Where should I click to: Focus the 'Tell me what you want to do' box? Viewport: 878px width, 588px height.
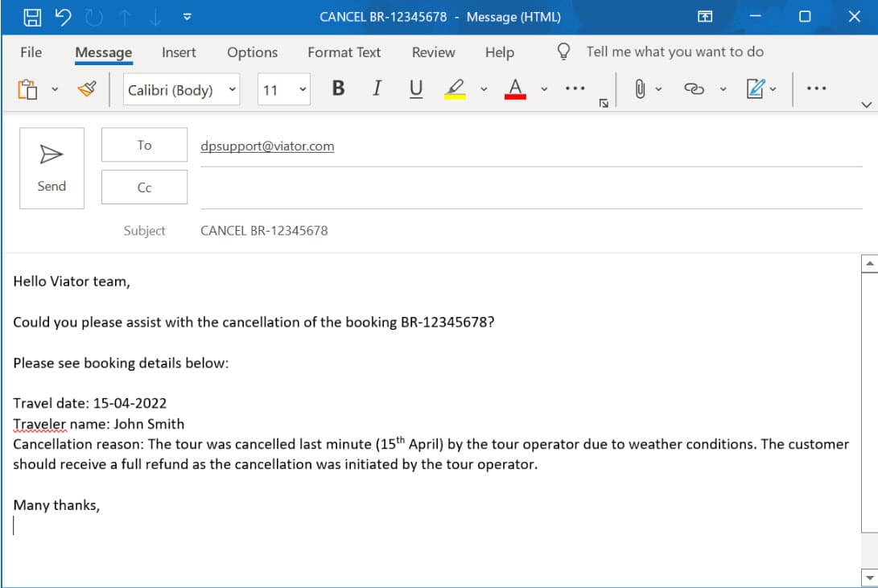point(674,51)
